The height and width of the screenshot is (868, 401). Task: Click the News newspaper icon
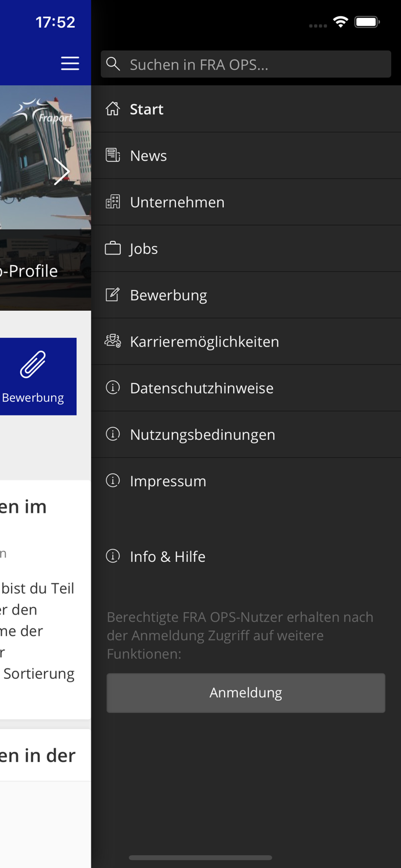coord(113,155)
